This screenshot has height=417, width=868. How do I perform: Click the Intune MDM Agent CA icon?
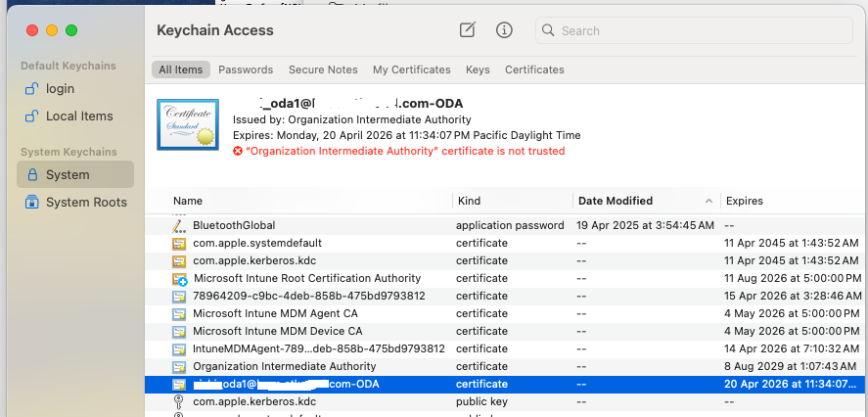(178, 314)
